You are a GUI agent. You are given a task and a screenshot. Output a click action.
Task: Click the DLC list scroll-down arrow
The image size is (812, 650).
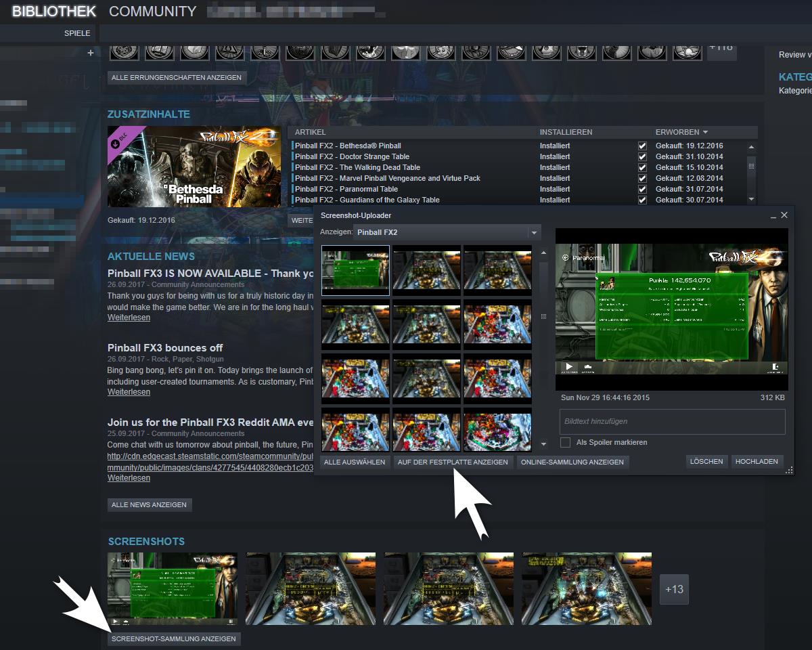click(x=751, y=199)
